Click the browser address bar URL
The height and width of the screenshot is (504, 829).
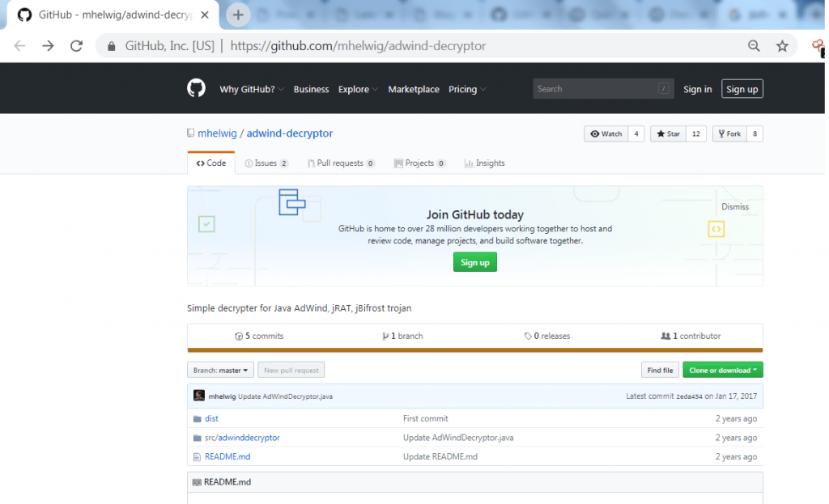coord(358,46)
